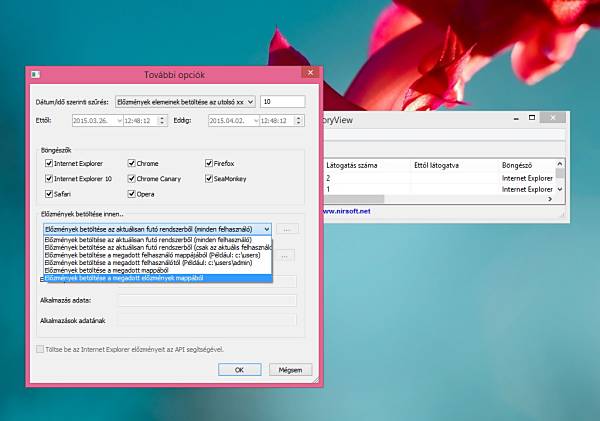The width and height of the screenshot is (600, 421).
Task: Click the OK button
Action: [x=240, y=370]
